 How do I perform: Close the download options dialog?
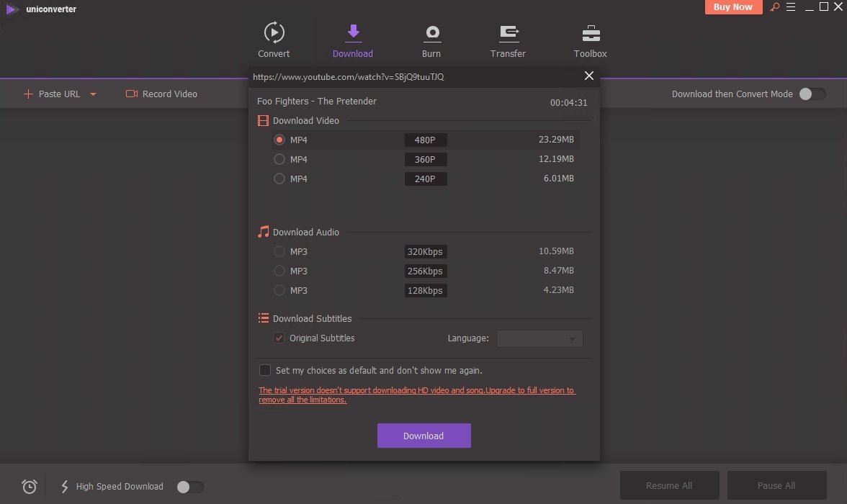589,76
